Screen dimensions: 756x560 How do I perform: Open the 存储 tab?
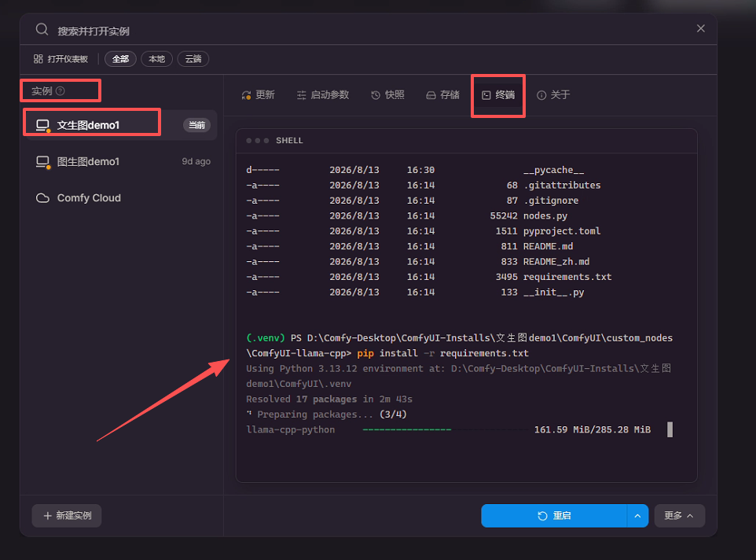coord(443,95)
